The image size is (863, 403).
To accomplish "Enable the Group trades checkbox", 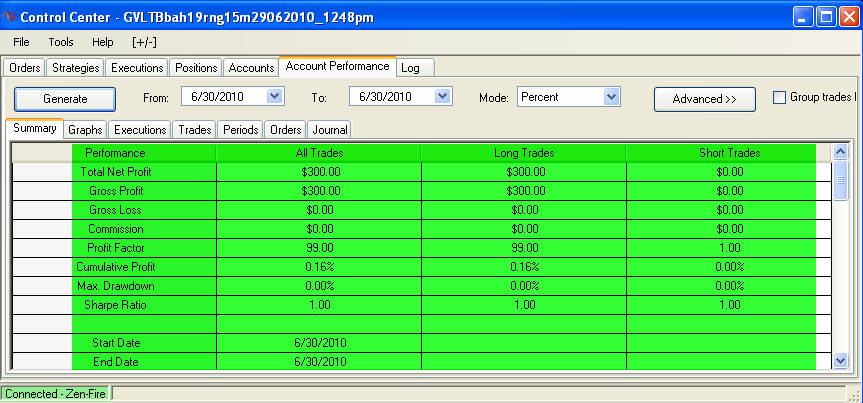I will (x=779, y=97).
